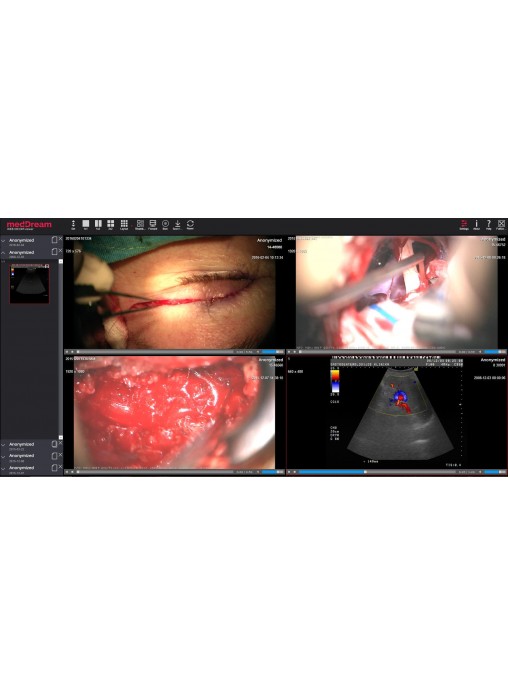
Task: Click the Reset circular arrows icon
Action: click(x=190, y=224)
